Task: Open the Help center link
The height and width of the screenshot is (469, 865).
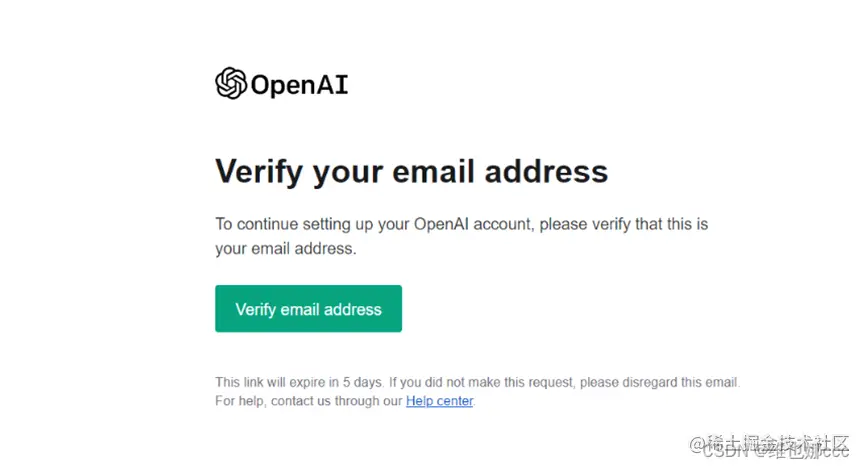Action: point(440,401)
